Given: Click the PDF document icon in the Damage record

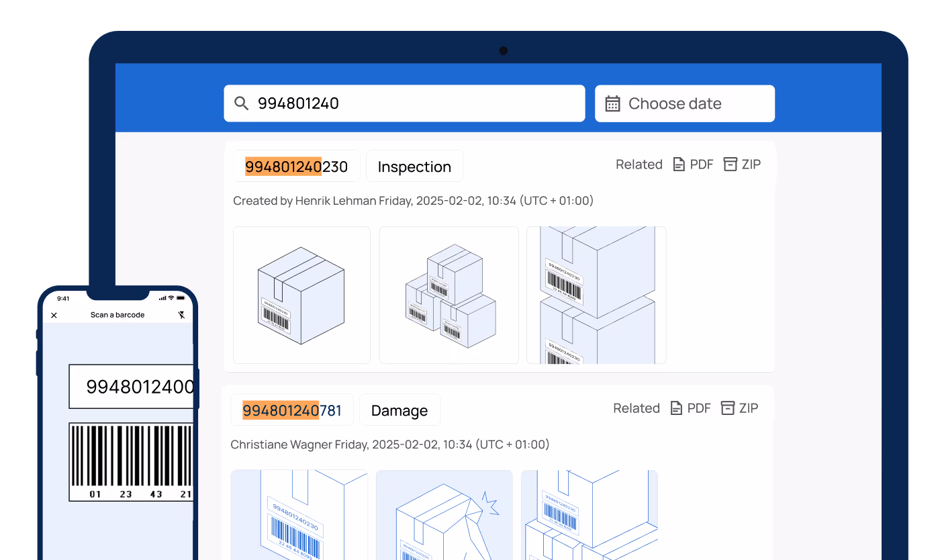Looking at the screenshot, I should pos(676,408).
